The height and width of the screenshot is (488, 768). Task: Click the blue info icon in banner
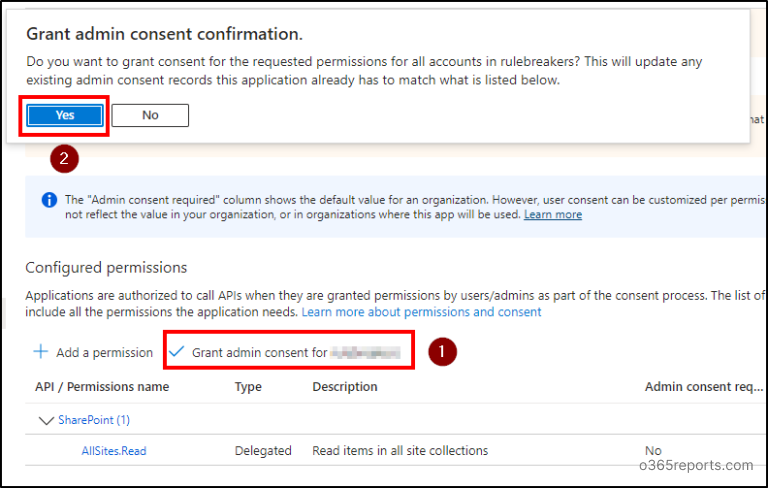click(x=49, y=200)
